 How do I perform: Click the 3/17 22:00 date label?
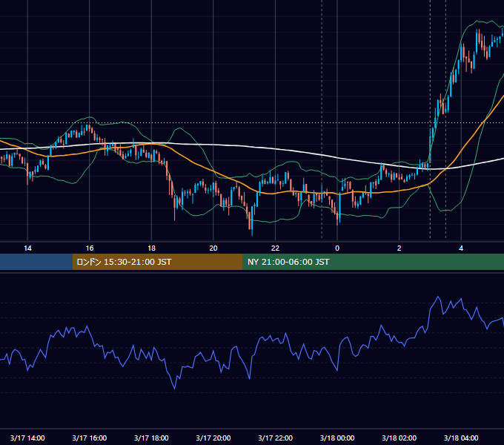[x=275, y=438]
